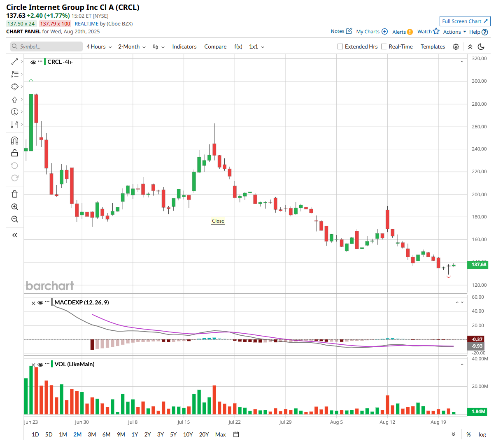The height and width of the screenshot is (448, 496).
Task: Open the Help question icon
Action: pyautogui.click(x=485, y=32)
